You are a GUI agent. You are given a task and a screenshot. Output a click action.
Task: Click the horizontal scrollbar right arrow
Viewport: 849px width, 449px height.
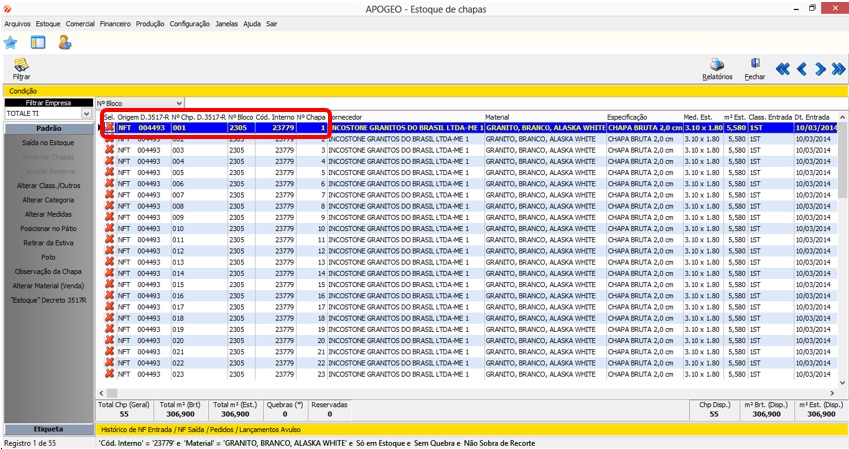[x=833, y=393]
